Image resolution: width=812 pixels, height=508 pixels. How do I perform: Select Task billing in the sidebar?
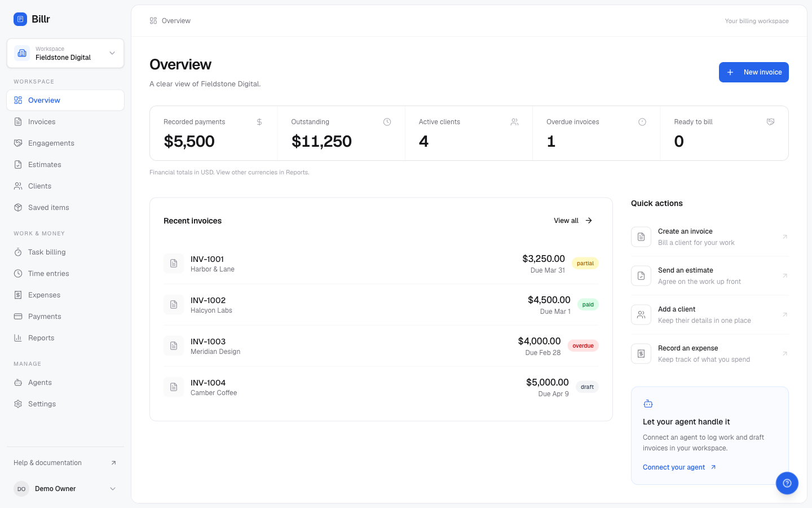(x=65, y=252)
